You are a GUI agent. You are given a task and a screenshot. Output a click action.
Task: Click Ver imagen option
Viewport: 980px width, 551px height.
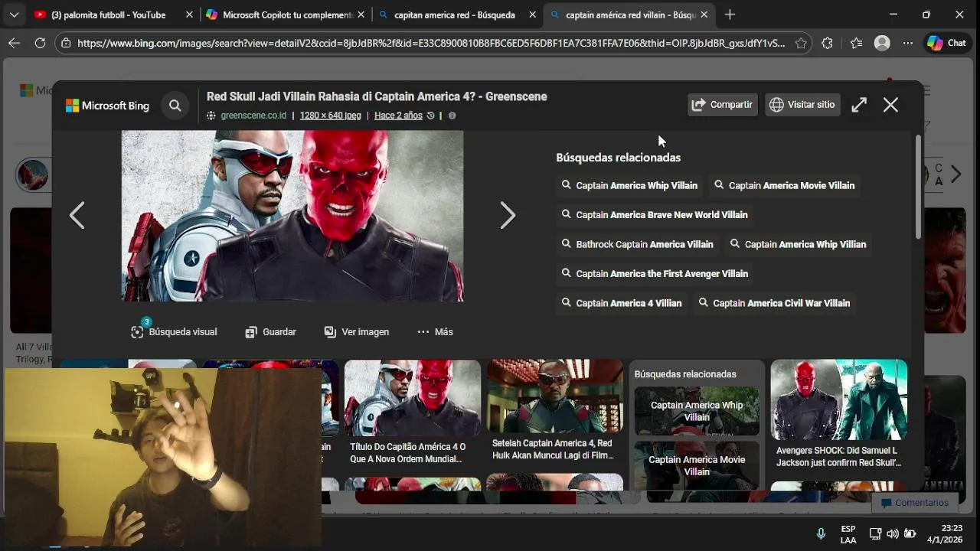pos(356,331)
